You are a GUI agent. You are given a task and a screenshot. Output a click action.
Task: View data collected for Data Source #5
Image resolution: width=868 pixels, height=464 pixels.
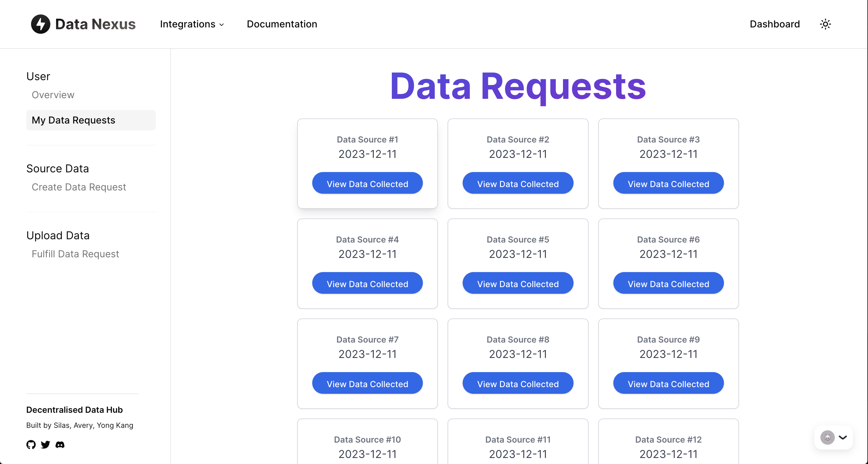click(x=517, y=284)
